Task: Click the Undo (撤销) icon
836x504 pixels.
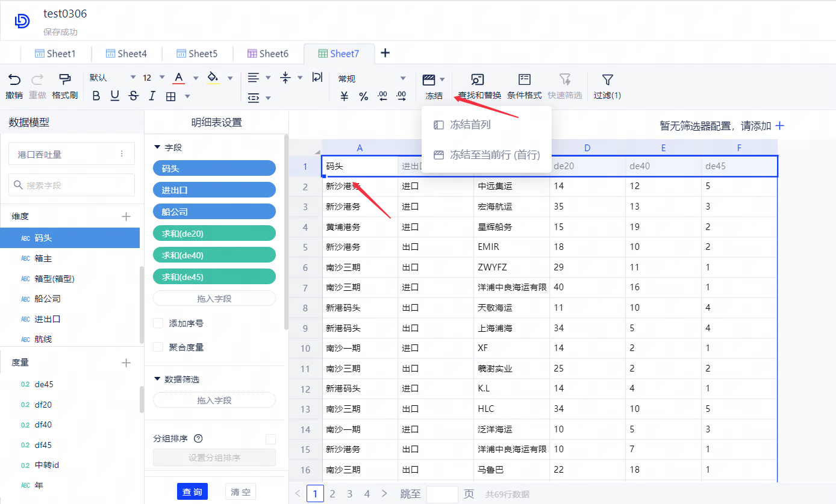Action: click(14, 79)
